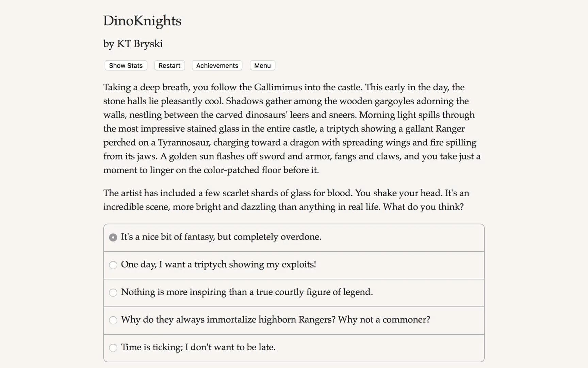Choose "One day, I want a triptych showing my exploits!"

tap(219, 265)
